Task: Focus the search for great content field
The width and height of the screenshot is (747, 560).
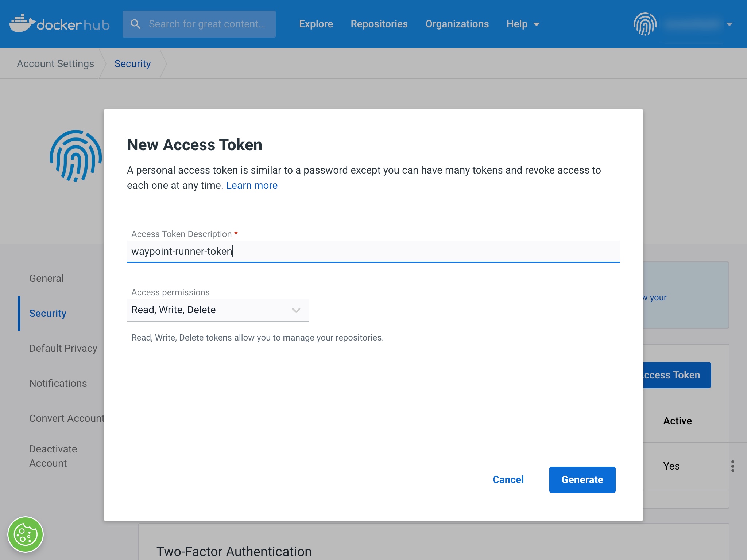Action: 199,24
